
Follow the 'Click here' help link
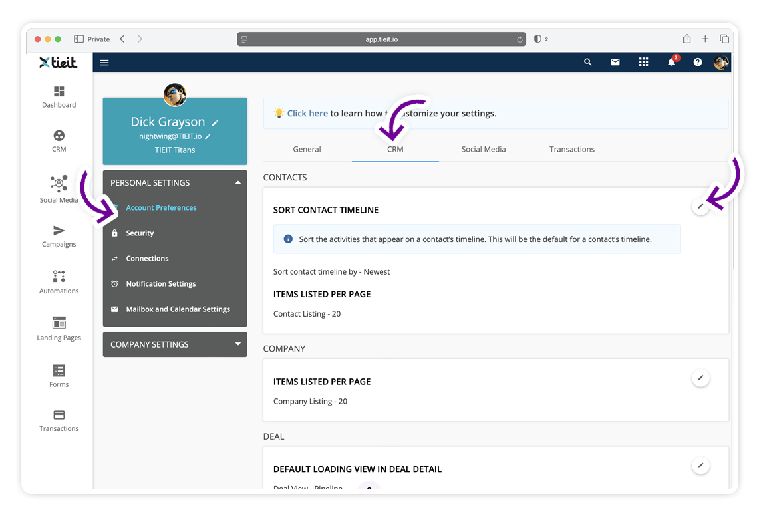pyautogui.click(x=307, y=114)
